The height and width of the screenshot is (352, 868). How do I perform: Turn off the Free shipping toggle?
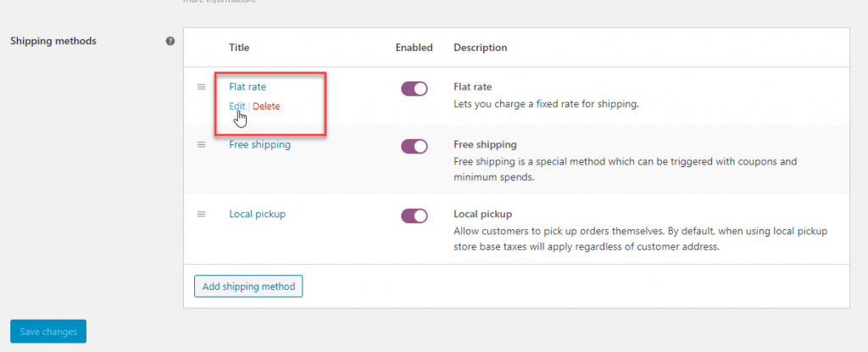(x=414, y=147)
